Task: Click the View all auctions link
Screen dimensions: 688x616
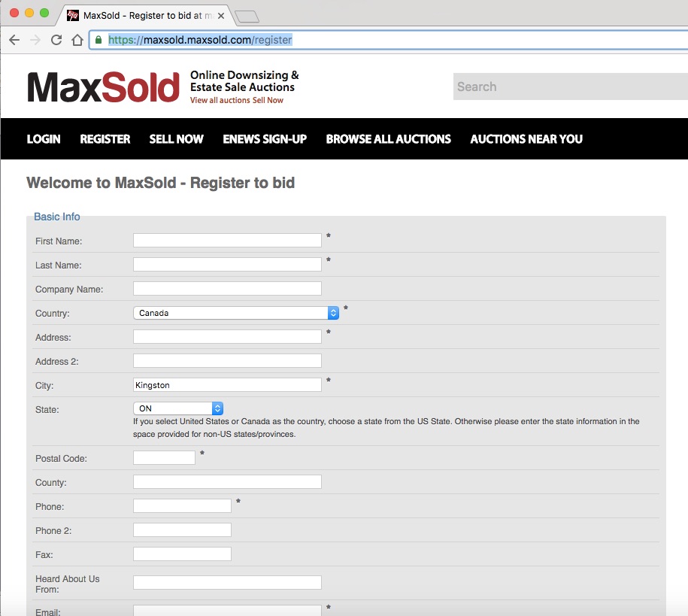Action: [x=220, y=100]
